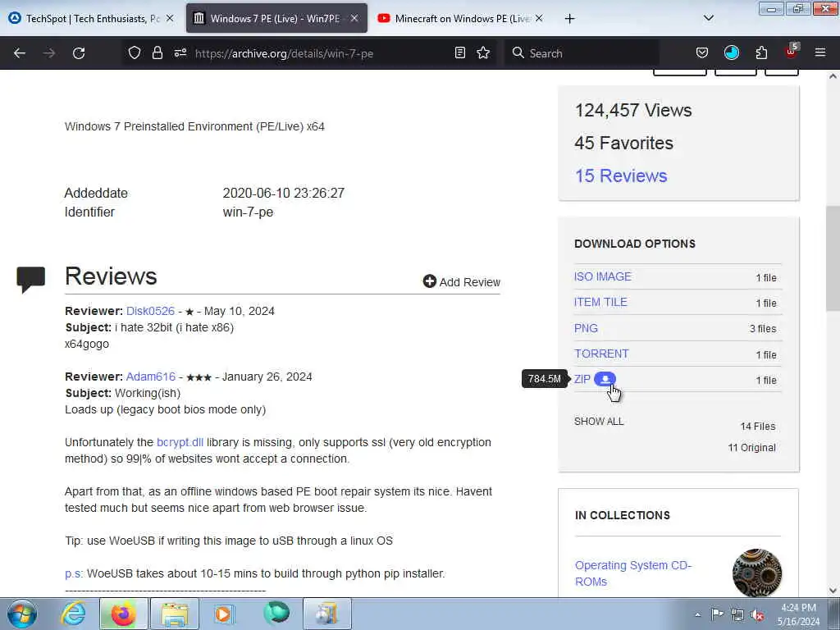Click the 124,457 Views text
Image resolution: width=840 pixels, height=630 pixels.
coord(633,111)
